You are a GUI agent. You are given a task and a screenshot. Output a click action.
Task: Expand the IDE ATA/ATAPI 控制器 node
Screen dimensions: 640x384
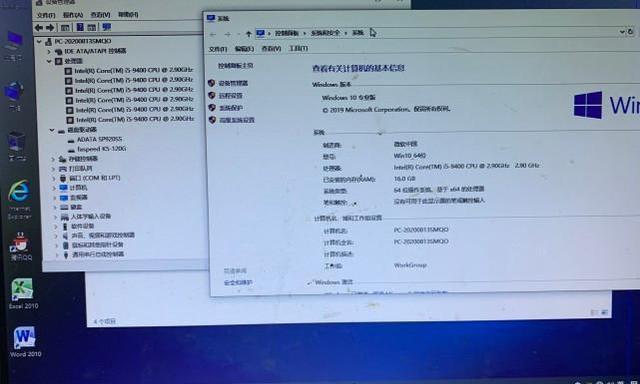[49, 51]
